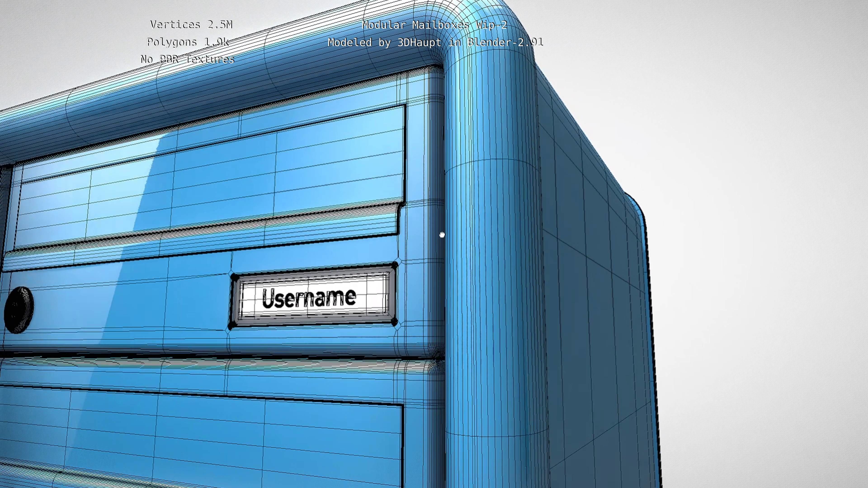Click the white hand cursor icon
The image size is (868, 488).
click(442, 235)
